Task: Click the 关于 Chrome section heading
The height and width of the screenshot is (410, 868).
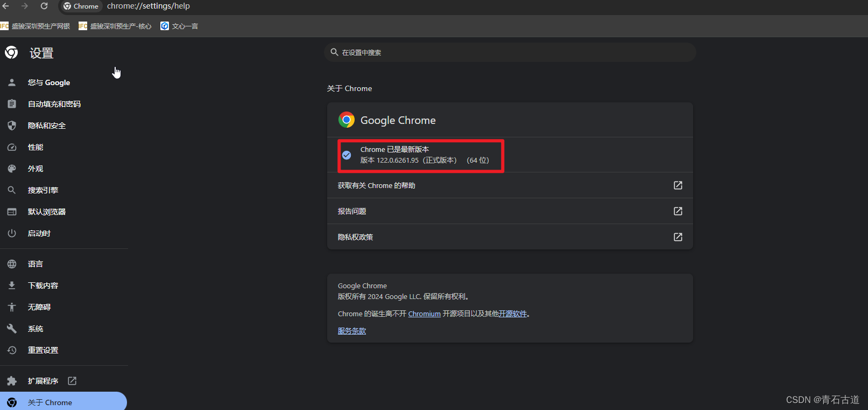Action: tap(349, 88)
